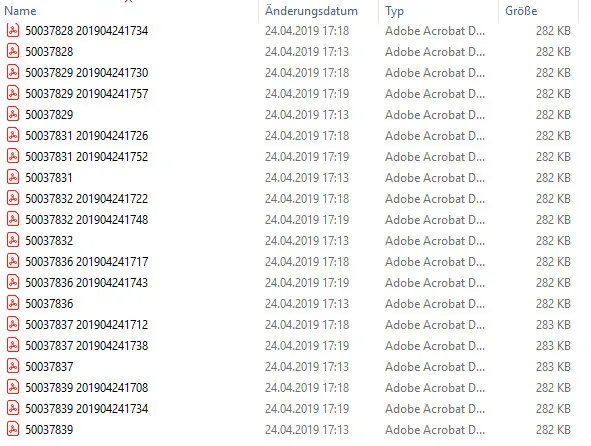Click PDF icon for 50037831 201904241726
Image resolution: width=591 pixels, height=446 pixels.
click(13, 135)
